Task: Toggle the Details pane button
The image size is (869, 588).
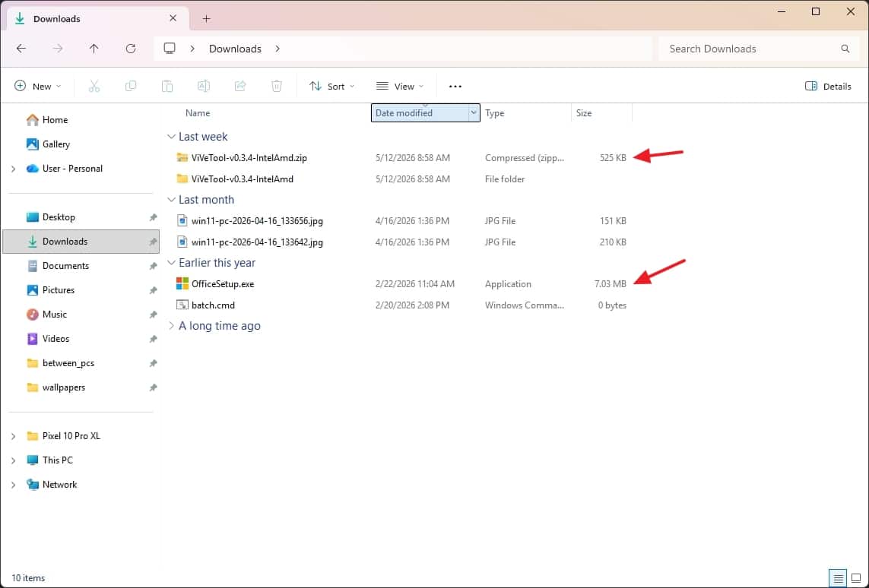Action: [828, 86]
